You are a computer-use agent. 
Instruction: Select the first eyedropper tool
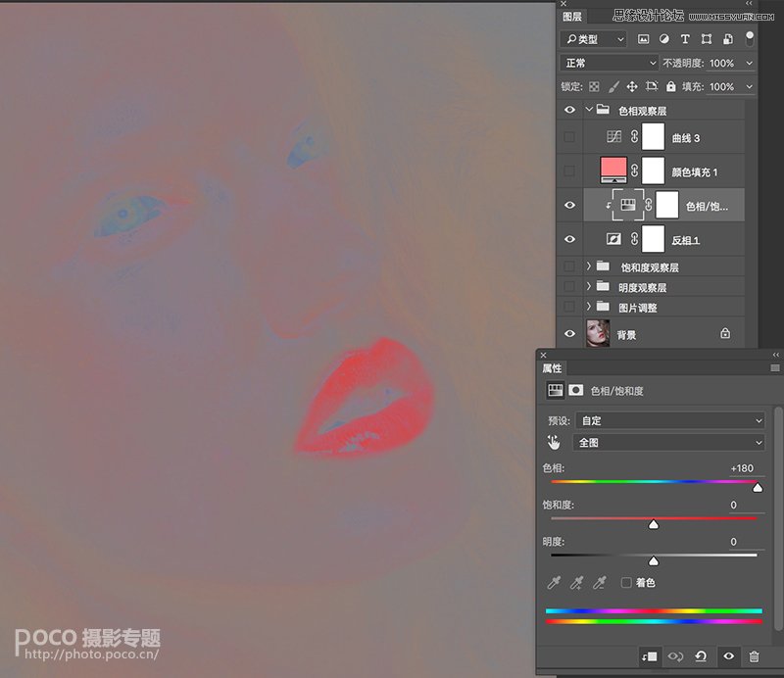554,583
